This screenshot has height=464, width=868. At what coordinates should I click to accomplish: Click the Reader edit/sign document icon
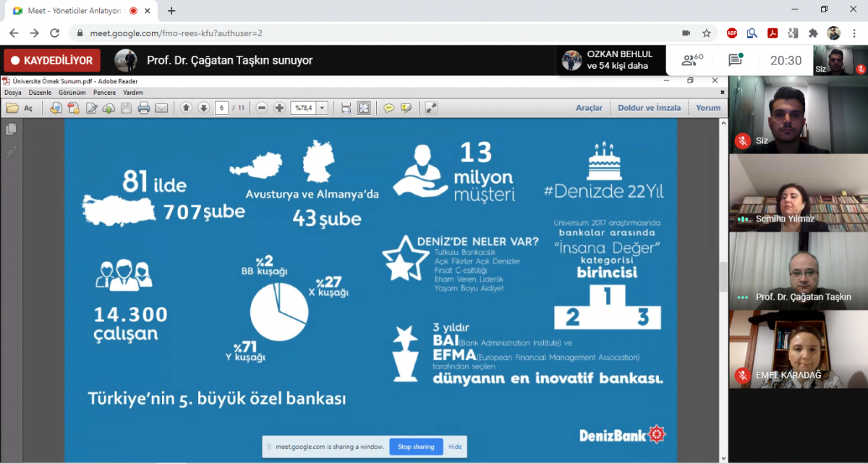click(x=91, y=108)
